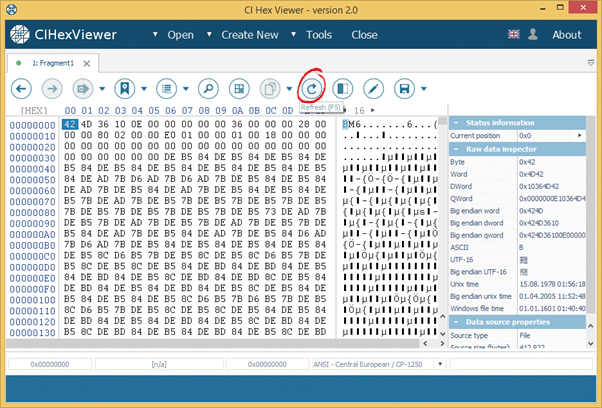Open the Tools menu
The width and height of the screenshot is (602, 408).
coord(319,35)
